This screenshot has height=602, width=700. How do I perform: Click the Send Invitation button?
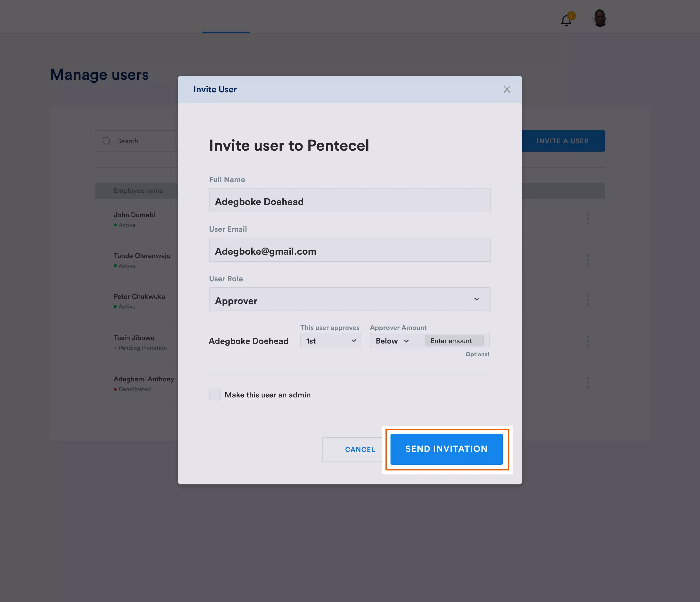point(446,449)
